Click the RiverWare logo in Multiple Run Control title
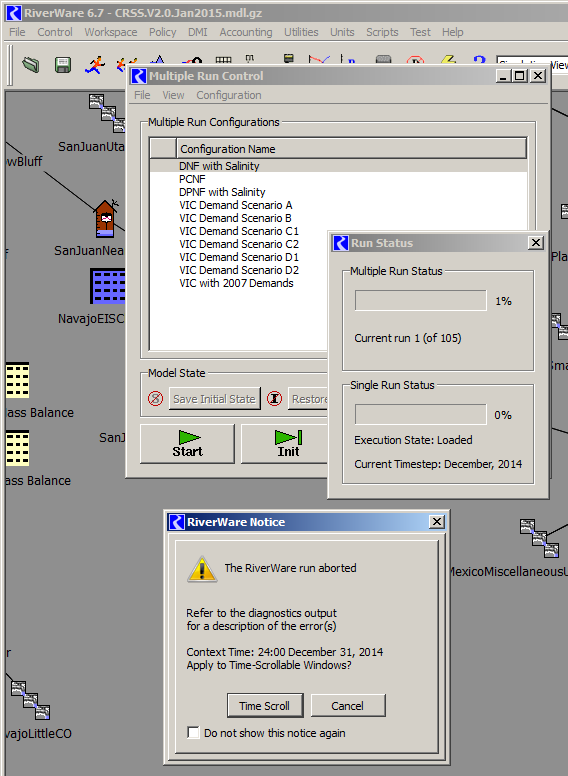The height and width of the screenshot is (776, 568). point(139,76)
